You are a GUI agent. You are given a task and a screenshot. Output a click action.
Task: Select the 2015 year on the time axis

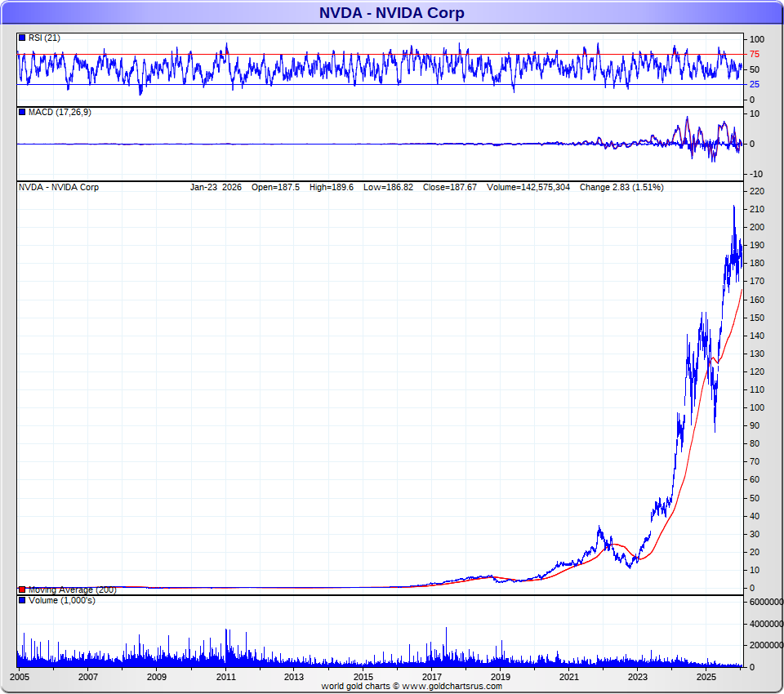(363, 677)
